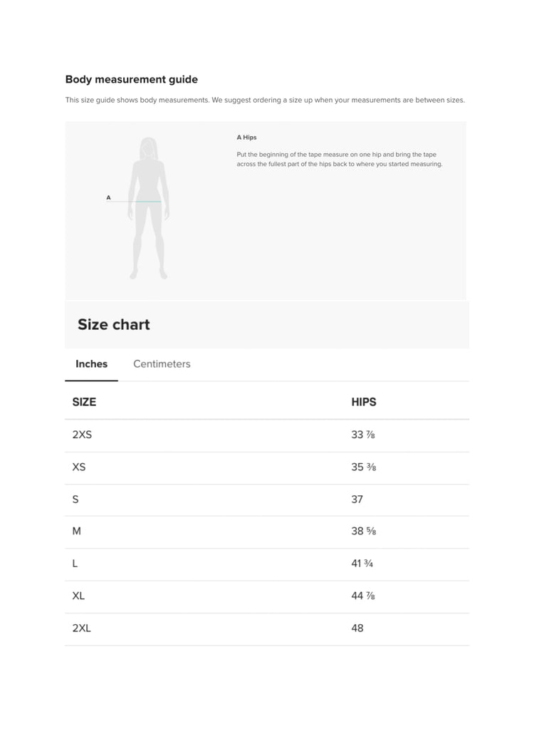This screenshot has height=756, width=534.
Task: Click the A marker beside the figure
Action: (x=108, y=197)
